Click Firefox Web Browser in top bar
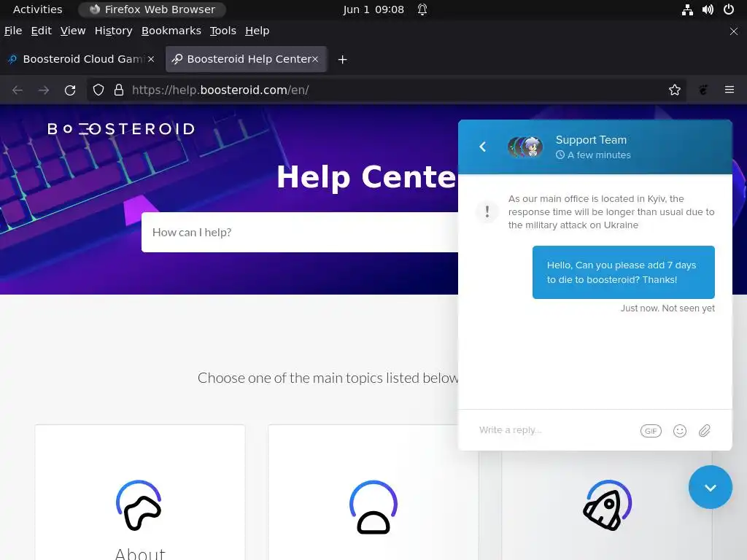The width and height of the screenshot is (747, 560). tap(152, 9)
